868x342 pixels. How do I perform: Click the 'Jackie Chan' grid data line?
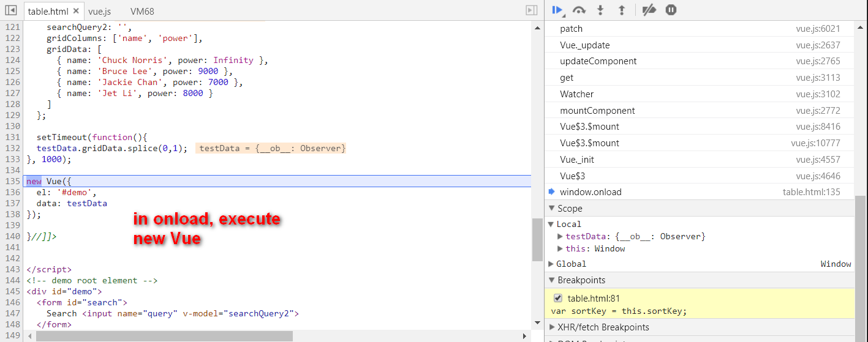coord(149,82)
